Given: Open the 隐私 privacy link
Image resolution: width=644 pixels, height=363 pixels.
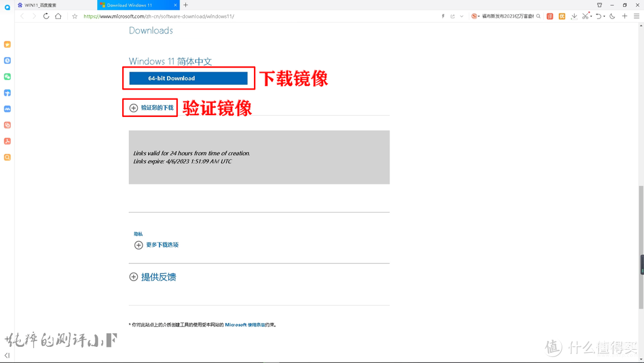Looking at the screenshot, I should (138, 234).
